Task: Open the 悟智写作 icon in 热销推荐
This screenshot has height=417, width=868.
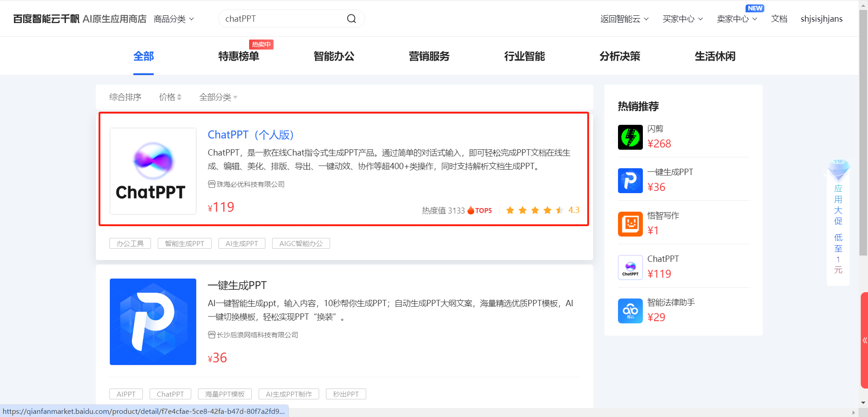Action: pyautogui.click(x=630, y=224)
